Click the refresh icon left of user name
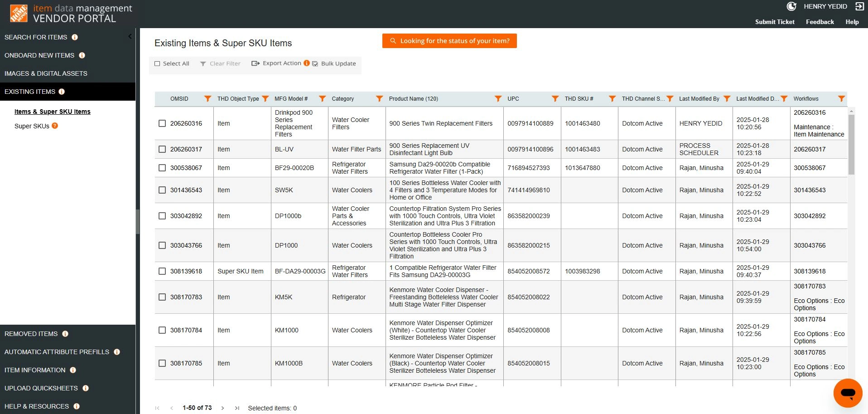This screenshot has width=868, height=414. tap(791, 6)
